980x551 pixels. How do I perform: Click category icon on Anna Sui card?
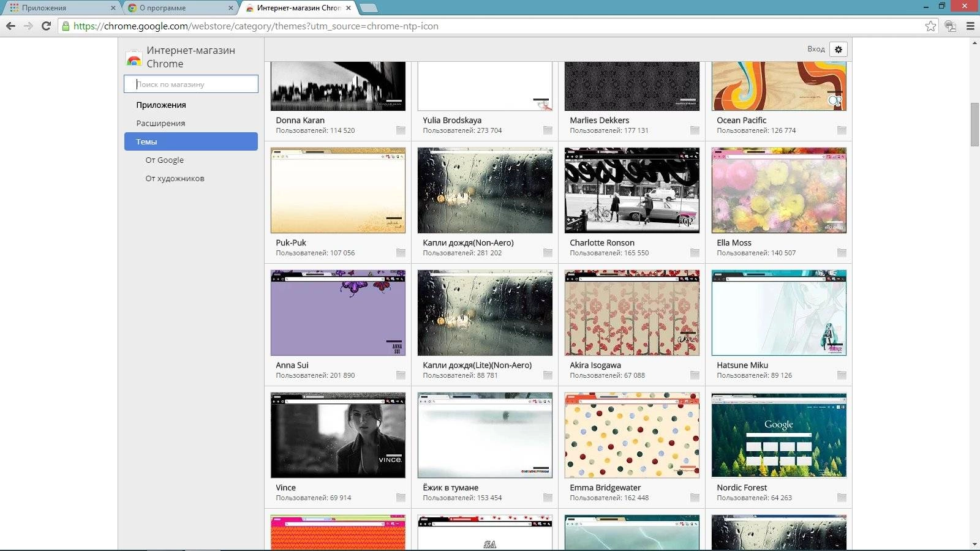click(401, 375)
